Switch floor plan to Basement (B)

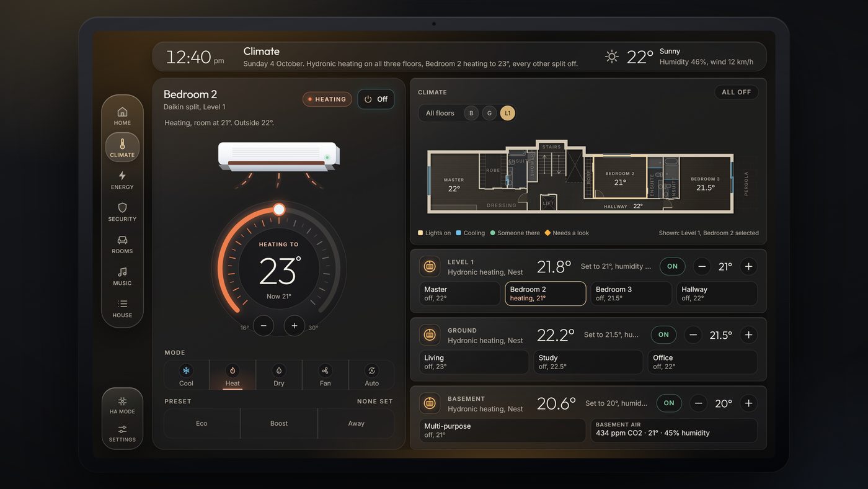pyautogui.click(x=471, y=113)
